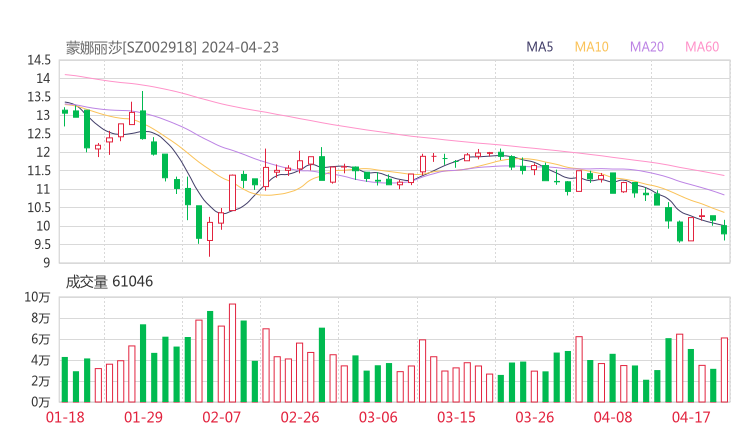Click the 12.5 price axis label
740x440 pixels.
39,134
